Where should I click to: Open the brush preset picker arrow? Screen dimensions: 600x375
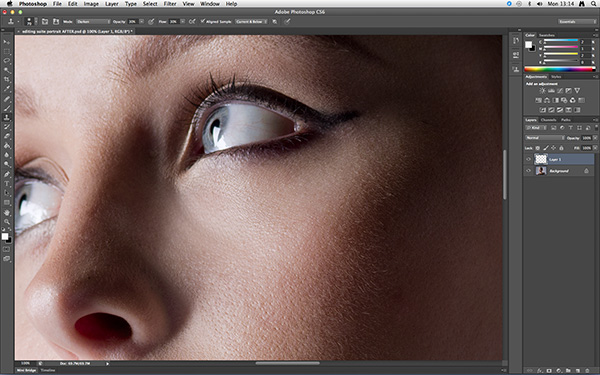click(x=36, y=21)
